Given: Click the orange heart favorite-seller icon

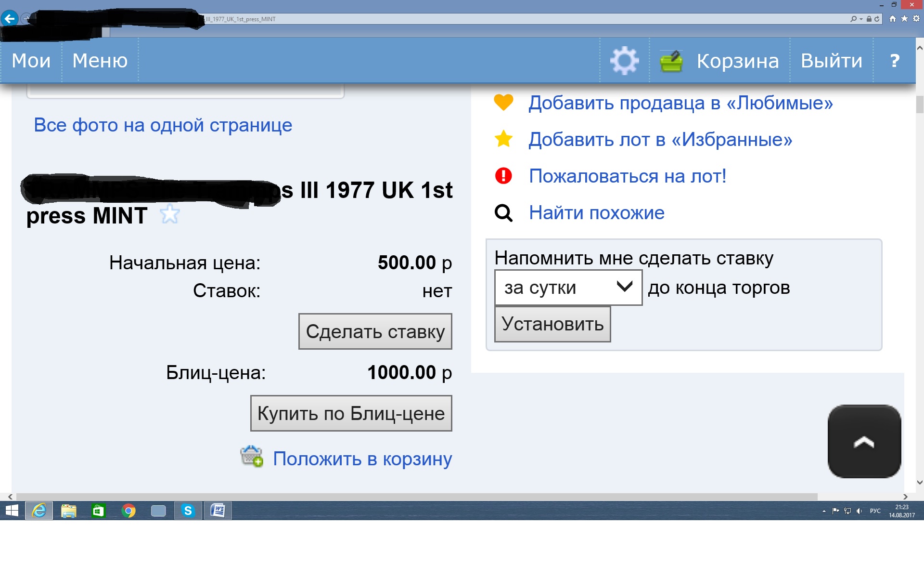Looking at the screenshot, I should [503, 103].
